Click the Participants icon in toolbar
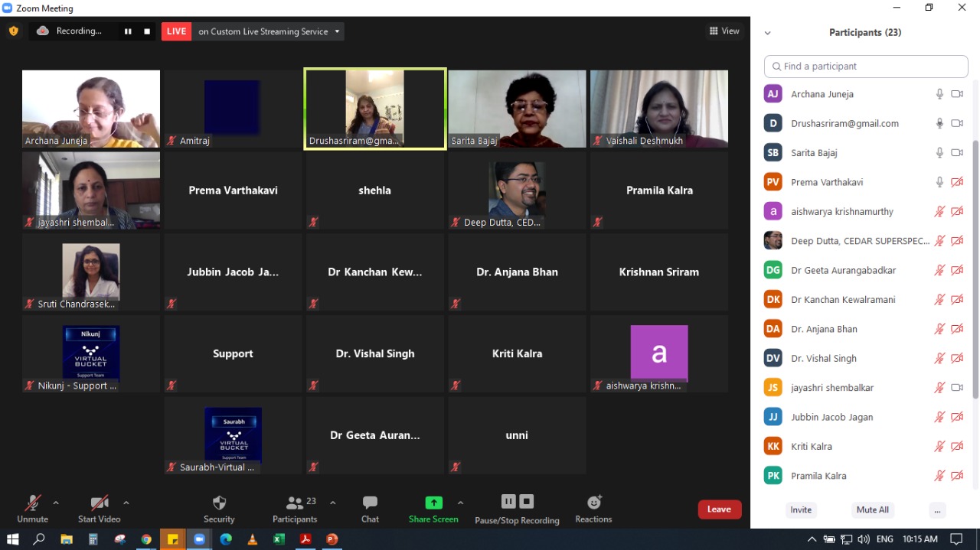 pyautogui.click(x=295, y=503)
